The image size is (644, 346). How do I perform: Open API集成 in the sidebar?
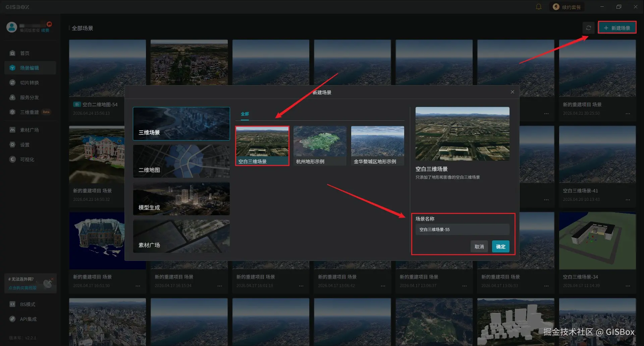pos(30,319)
